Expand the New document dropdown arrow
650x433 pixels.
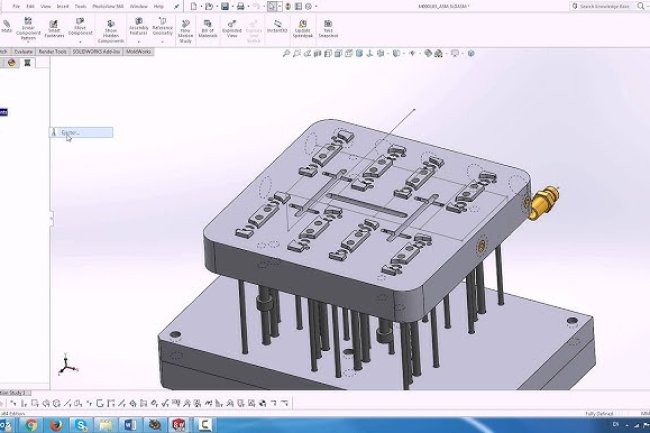tap(201, 6)
